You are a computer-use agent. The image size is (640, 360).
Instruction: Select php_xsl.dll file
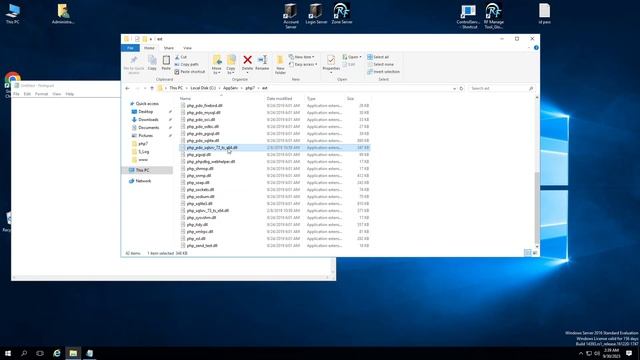click(196, 239)
